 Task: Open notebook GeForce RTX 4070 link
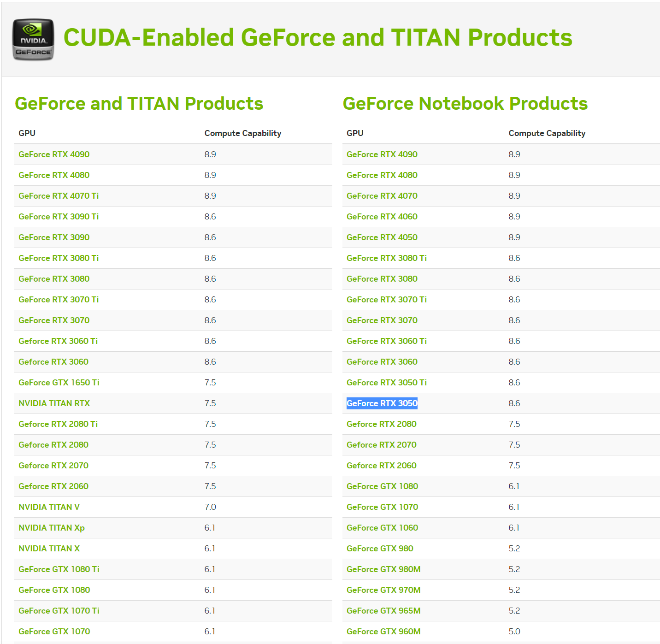pos(382,196)
